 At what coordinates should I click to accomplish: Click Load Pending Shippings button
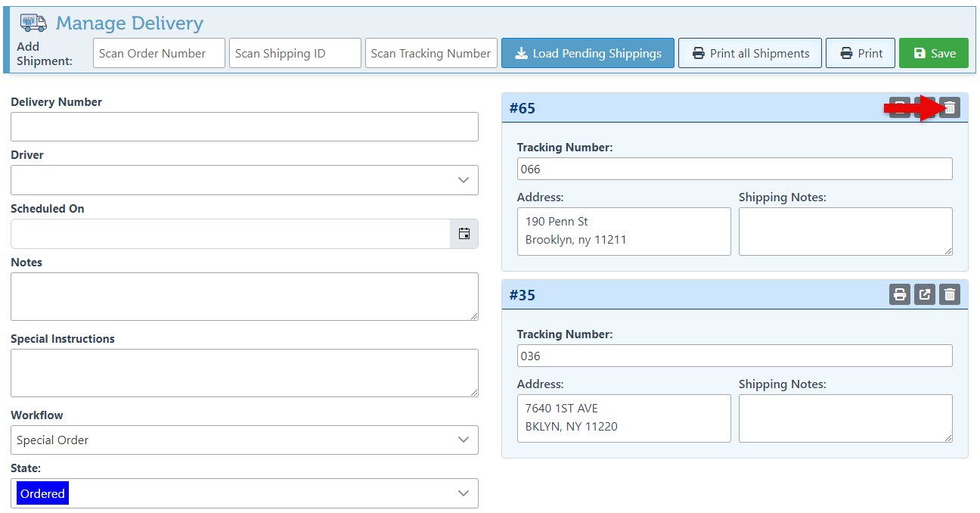coord(588,54)
